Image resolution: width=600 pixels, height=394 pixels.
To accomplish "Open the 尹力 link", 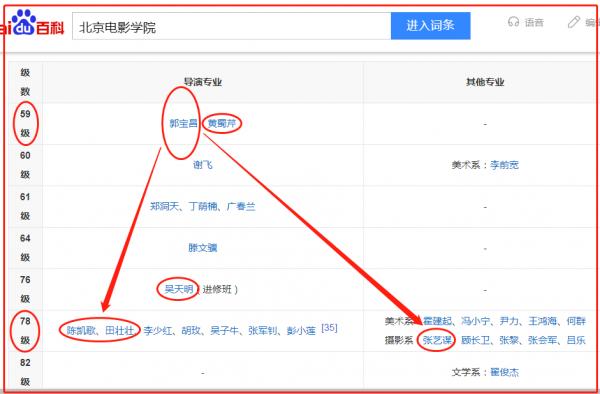I will coord(509,321).
